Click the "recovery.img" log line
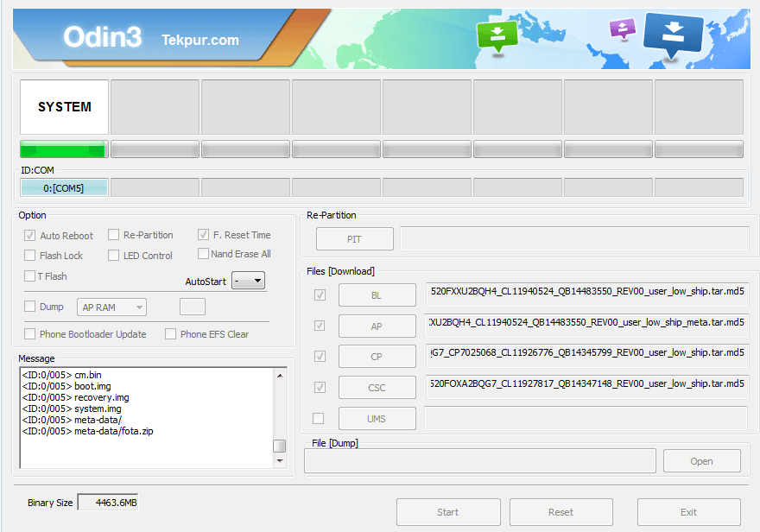760x532 pixels. coord(76,397)
